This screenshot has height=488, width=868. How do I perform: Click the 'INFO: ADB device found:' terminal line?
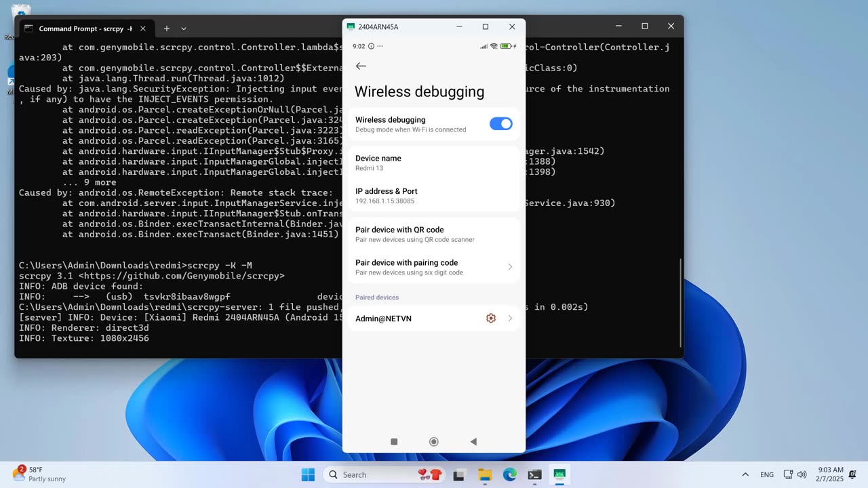81,286
